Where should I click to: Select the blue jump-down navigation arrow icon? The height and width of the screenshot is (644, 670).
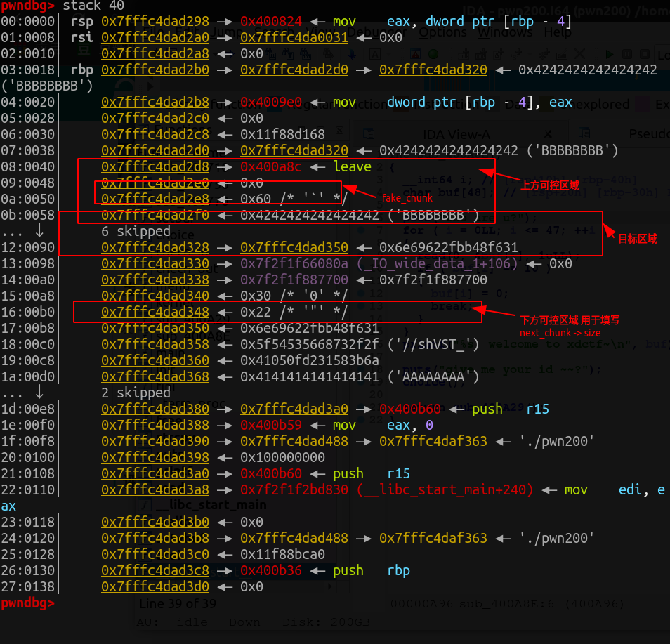351,53
